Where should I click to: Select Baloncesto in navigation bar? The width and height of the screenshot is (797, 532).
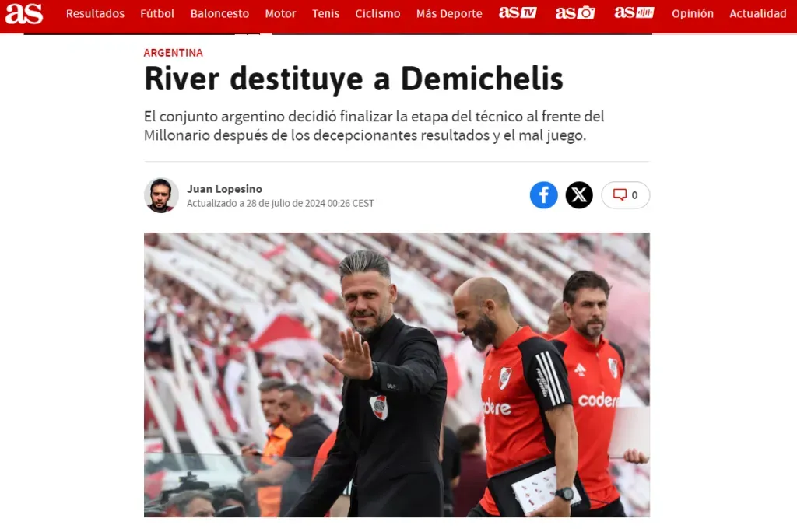(219, 14)
